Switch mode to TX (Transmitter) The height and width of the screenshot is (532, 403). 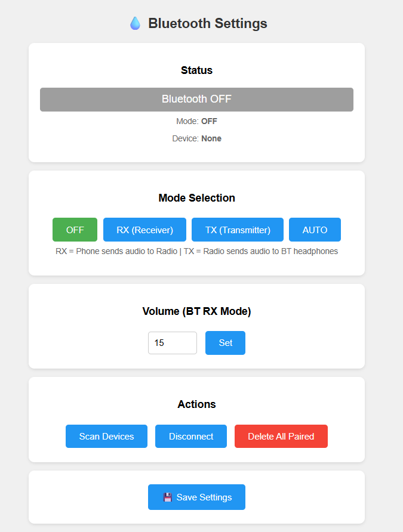point(238,230)
